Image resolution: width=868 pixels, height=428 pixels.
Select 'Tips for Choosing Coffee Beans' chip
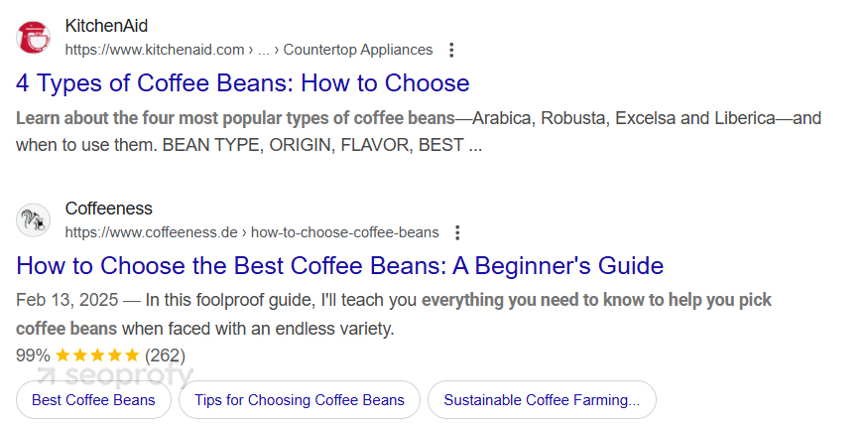(300, 400)
